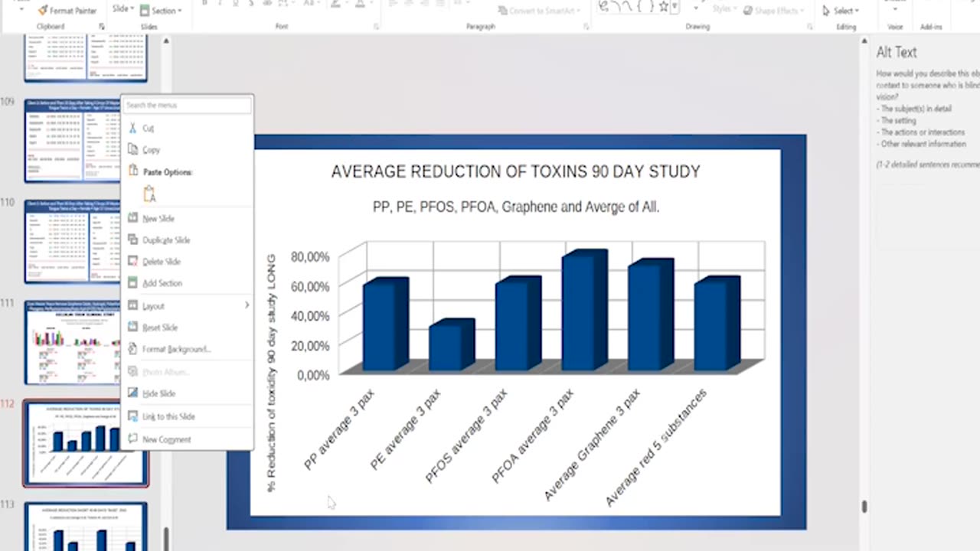This screenshot has height=551, width=980.
Task: Choose Hide Slide in context menu
Action: (187, 393)
